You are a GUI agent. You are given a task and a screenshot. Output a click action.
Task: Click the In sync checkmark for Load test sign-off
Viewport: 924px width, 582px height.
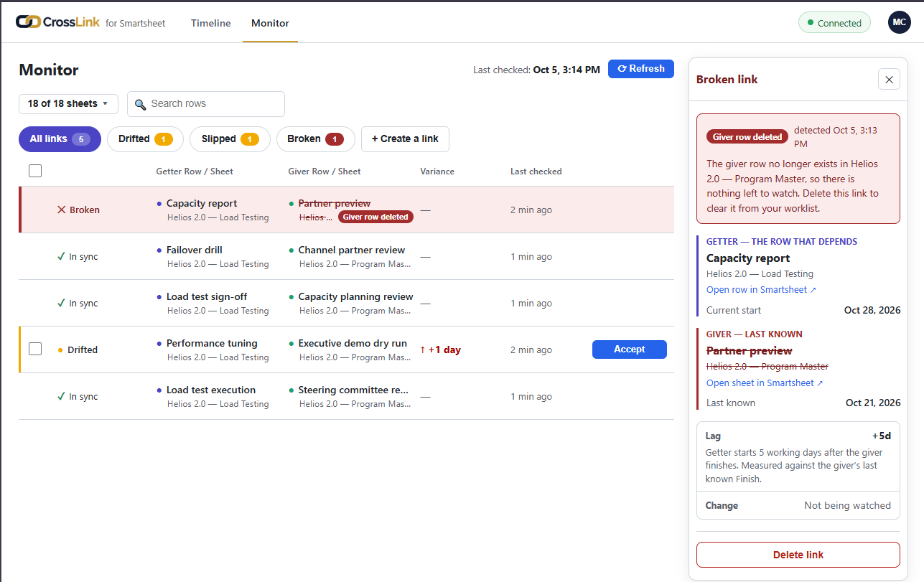(x=61, y=304)
